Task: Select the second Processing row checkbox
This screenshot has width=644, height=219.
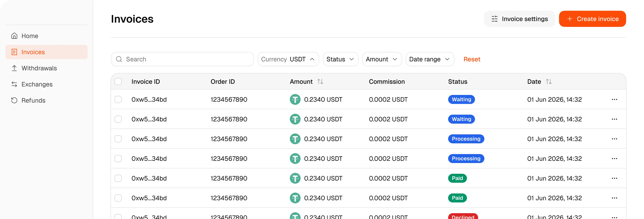Action: 118,159
